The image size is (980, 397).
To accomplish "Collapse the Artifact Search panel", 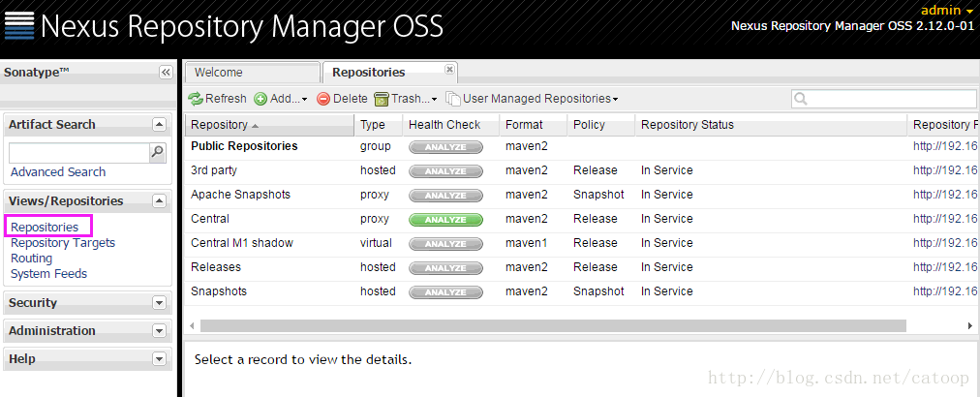I will pyautogui.click(x=160, y=125).
